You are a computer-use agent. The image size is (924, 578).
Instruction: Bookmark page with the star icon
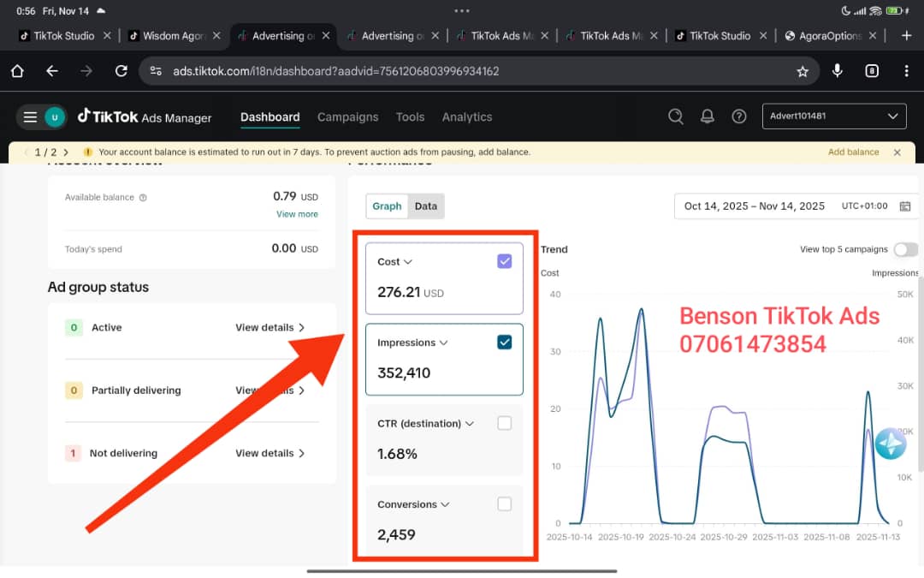(x=803, y=71)
